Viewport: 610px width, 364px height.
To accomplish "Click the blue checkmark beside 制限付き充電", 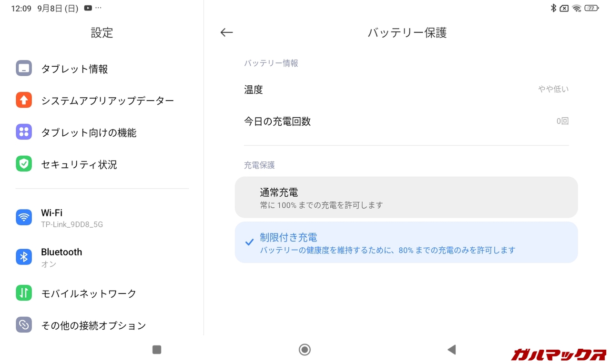I will [249, 243].
